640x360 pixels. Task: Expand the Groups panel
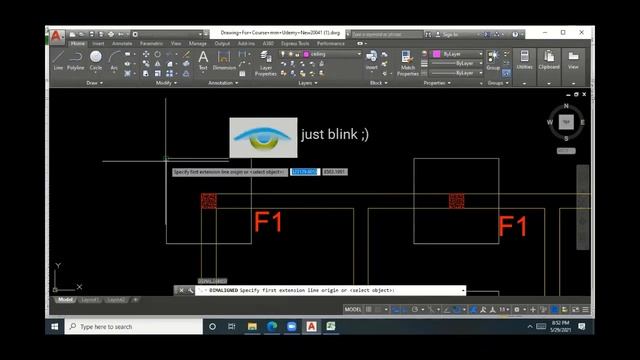[x=498, y=83]
